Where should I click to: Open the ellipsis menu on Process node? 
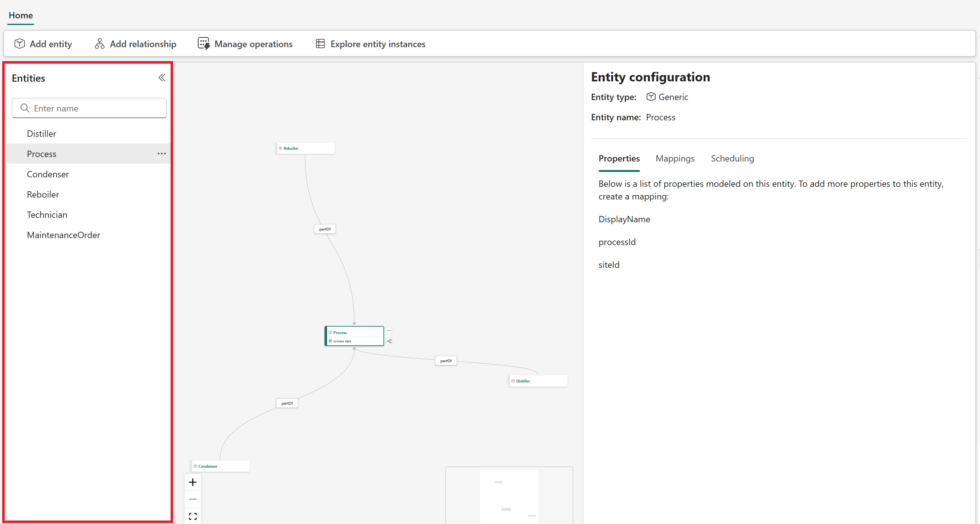pos(389,330)
